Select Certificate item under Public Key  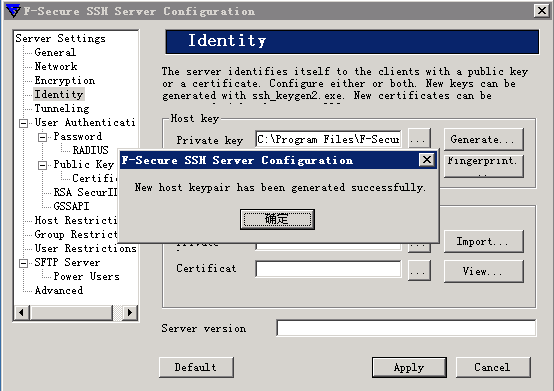pos(94,178)
